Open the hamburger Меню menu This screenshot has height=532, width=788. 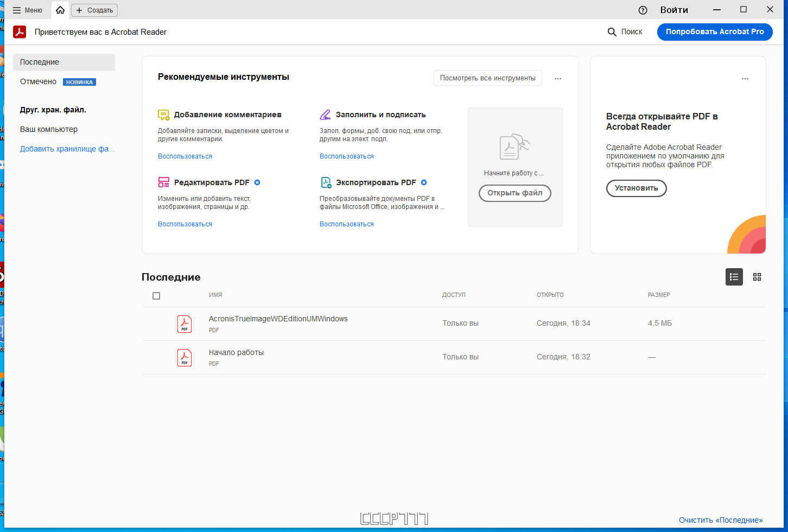pyautogui.click(x=27, y=10)
